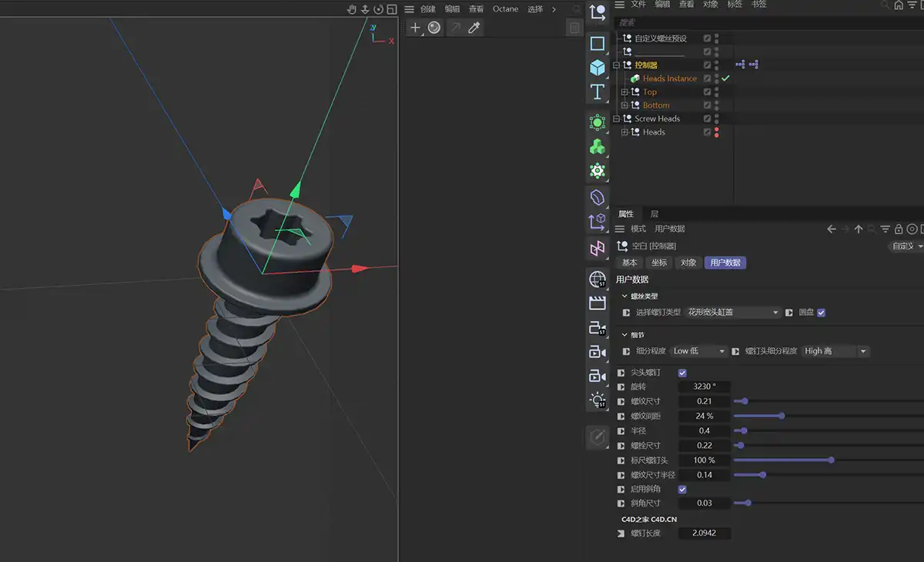Disable the 启用斜角 checkbox
Viewport: 924px width, 562px height.
pyautogui.click(x=682, y=489)
